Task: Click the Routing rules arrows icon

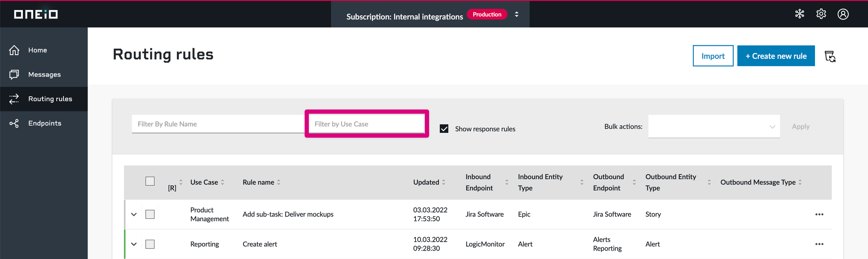Action: [14, 99]
